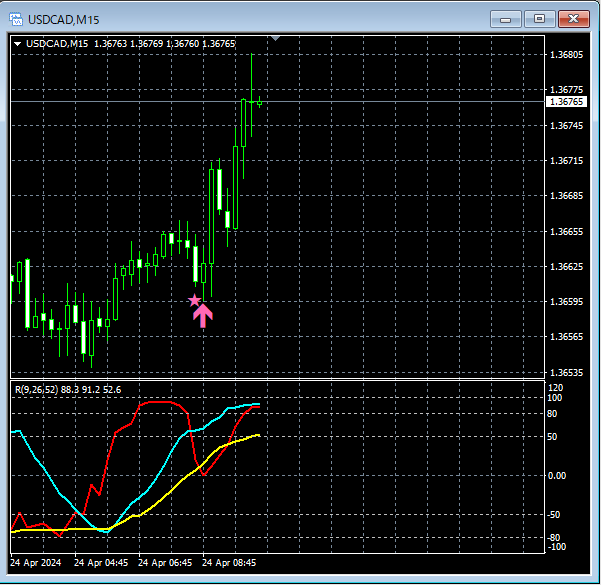Image resolution: width=602 pixels, height=585 pixels.
Task: Click the 24 Apr 08:45 time label
Action: (229, 562)
